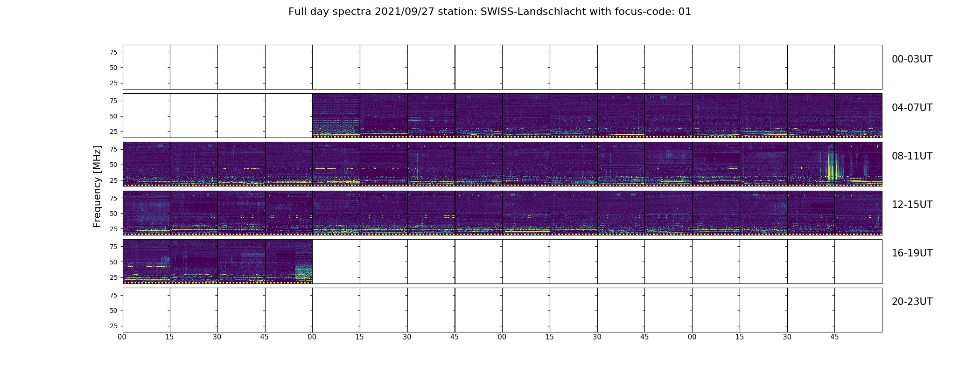The image size is (980, 373).
Task: Pick the "12-15UT" row label
Action: point(911,205)
